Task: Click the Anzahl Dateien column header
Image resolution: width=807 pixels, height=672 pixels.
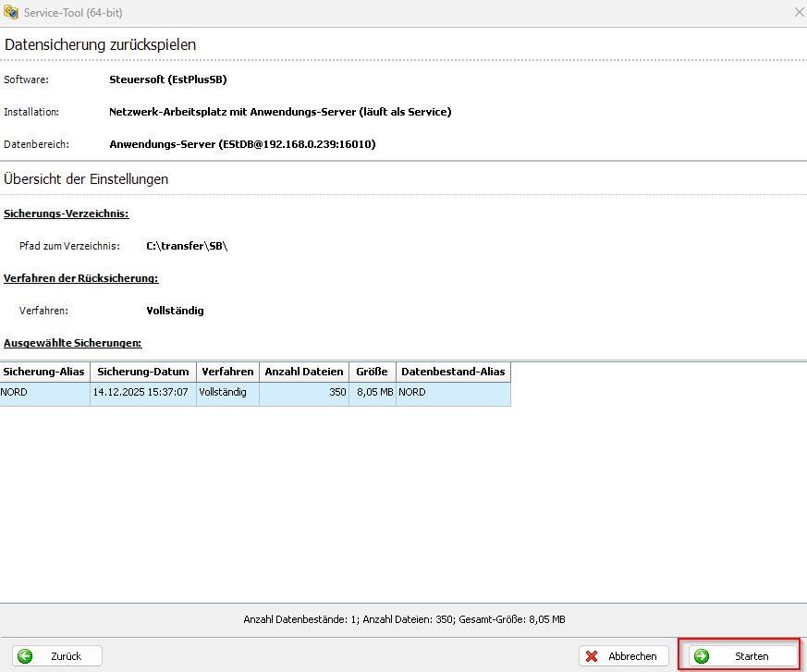Action: 304,372
